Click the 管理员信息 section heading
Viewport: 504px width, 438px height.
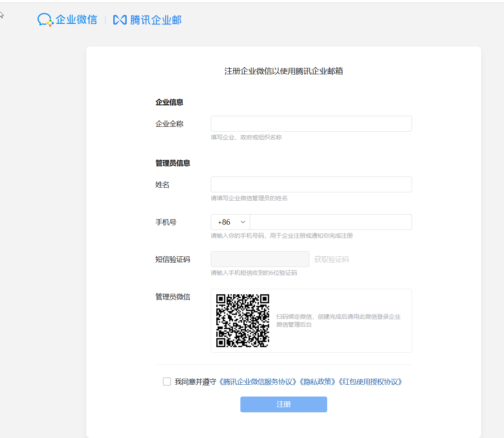click(x=173, y=163)
